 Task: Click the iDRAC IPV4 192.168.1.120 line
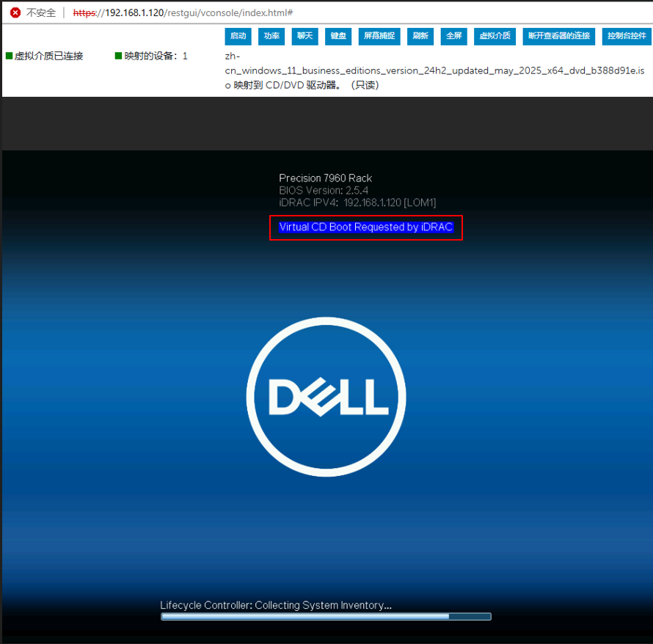click(357, 202)
